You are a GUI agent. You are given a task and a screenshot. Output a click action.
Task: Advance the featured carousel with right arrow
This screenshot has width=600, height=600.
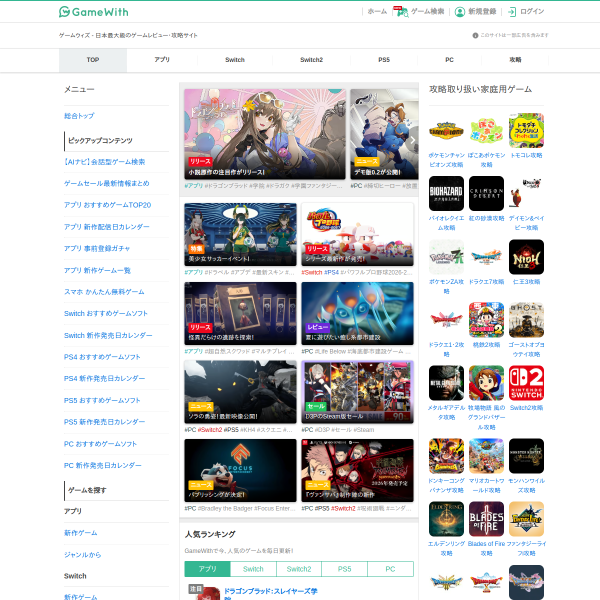[412, 140]
